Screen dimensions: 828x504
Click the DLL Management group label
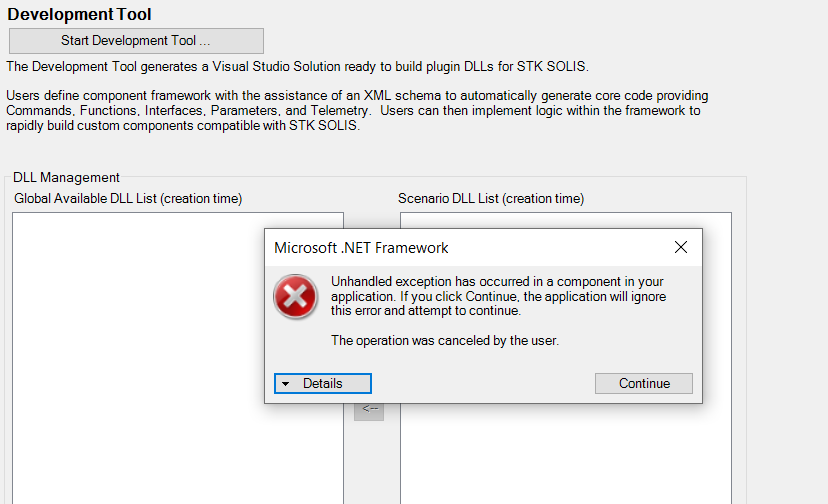pos(66,178)
